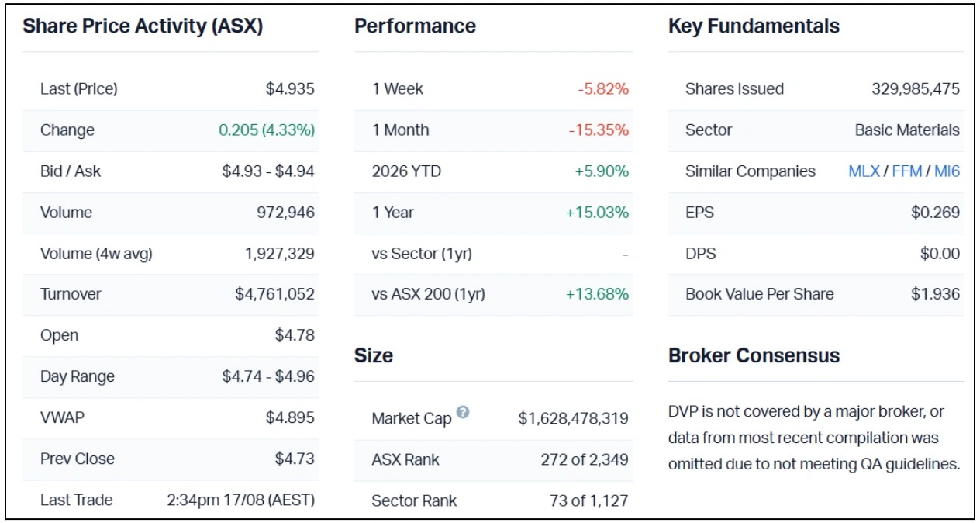Image resolution: width=980 pixels, height=523 pixels.
Task: Select the Basic Materials sector value
Action: pyautogui.click(x=907, y=130)
